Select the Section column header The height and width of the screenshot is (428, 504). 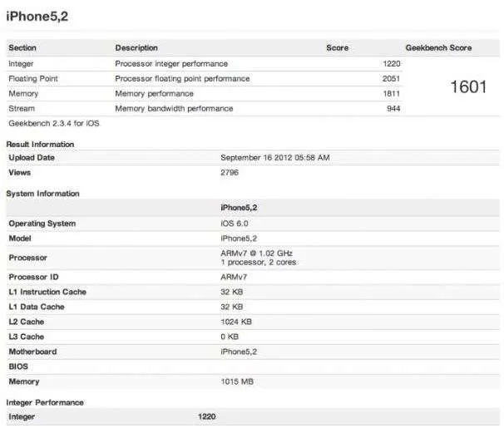point(22,48)
